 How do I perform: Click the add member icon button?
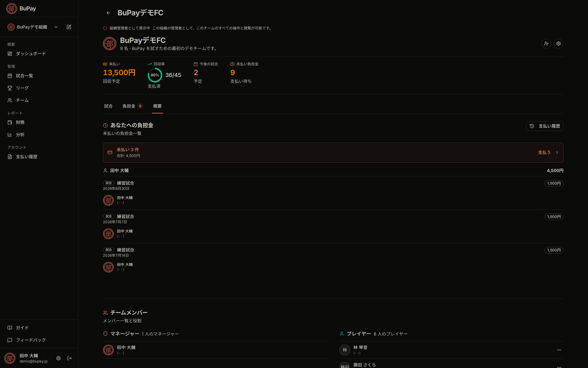[546, 44]
